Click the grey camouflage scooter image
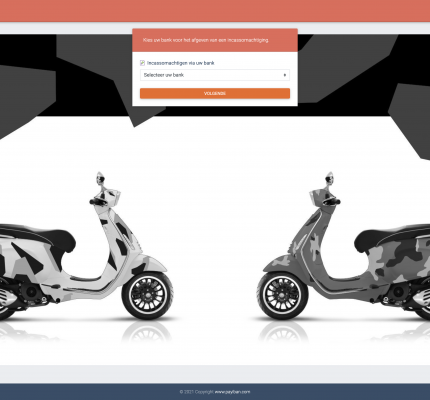This screenshot has height=400, width=430. pyautogui.click(x=343, y=247)
